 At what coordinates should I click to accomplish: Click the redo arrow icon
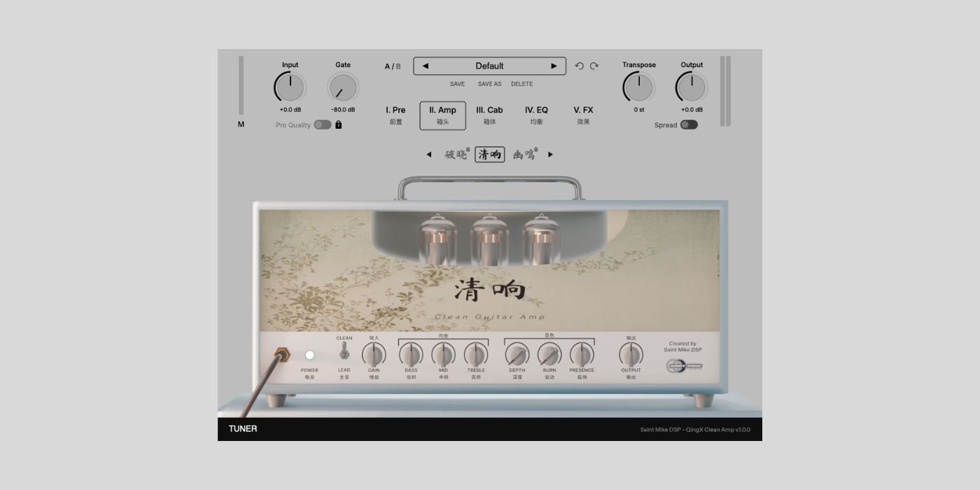pos(594,66)
